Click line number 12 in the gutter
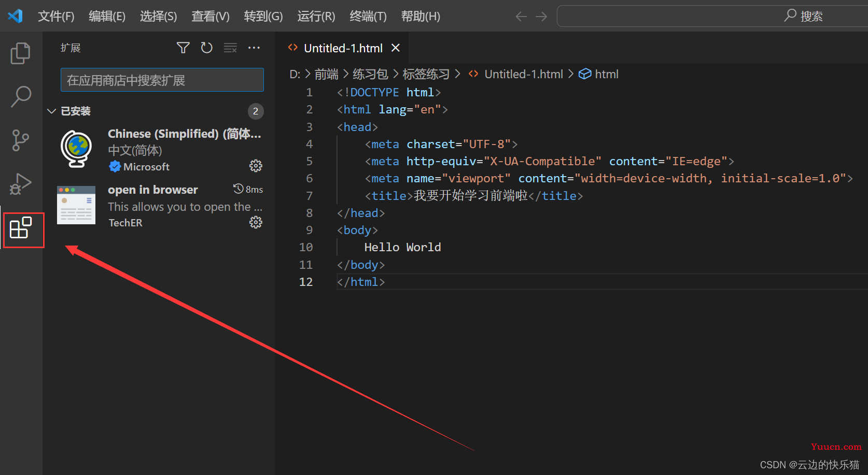The height and width of the screenshot is (475, 868). click(x=306, y=282)
